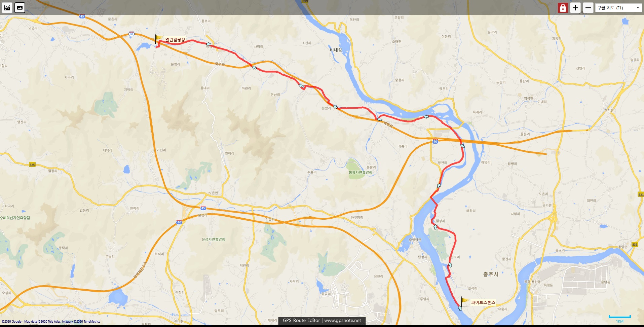Zoom out with the minus button

(588, 8)
